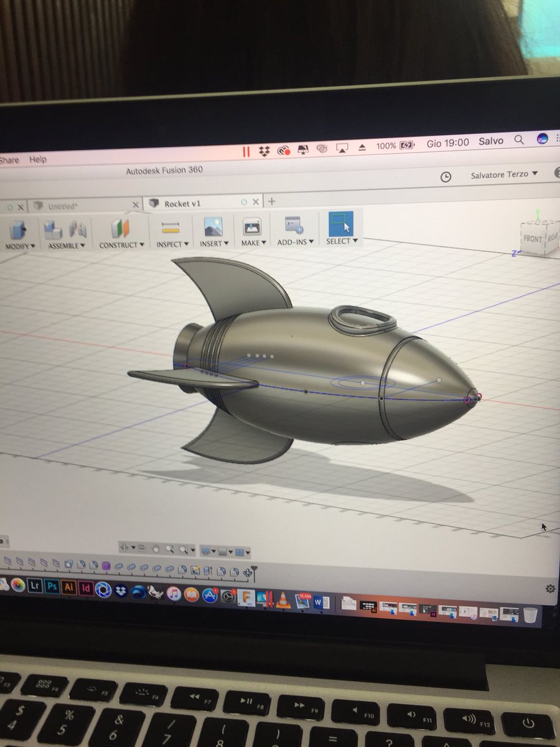Open the Salvatore Terzo account dropdown
Image resolution: width=560 pixels, height=747 pixels.
pyautogui.click(x=504, y=175)
